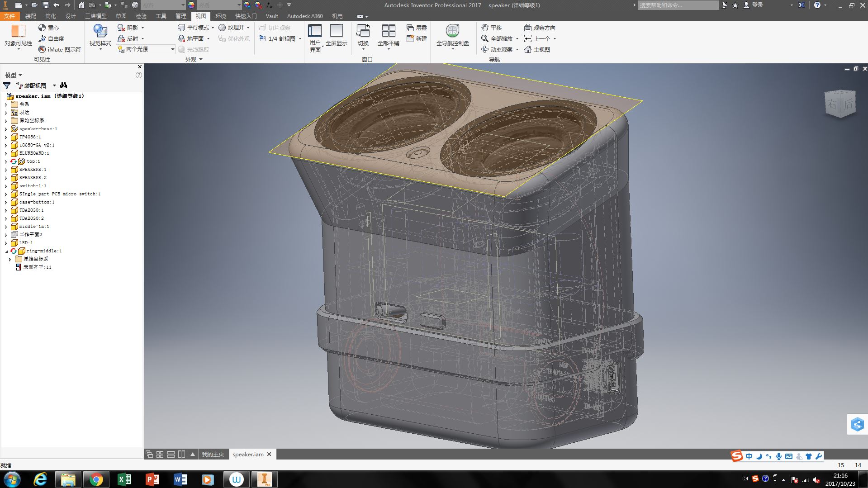This screenshot has height=488, width=868.
Task: Click the 观察方向 look at tool
Action: [x=540, y=28]
